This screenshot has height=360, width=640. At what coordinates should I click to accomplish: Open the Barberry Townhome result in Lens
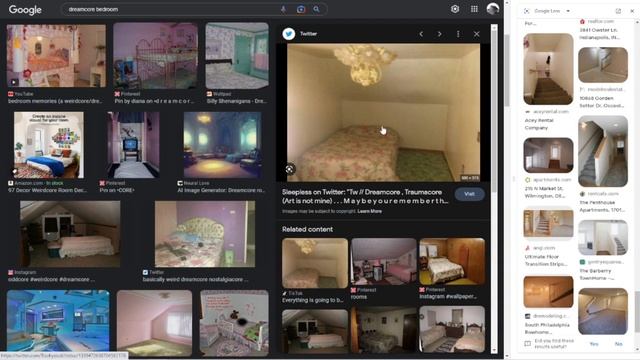click(x=603, y=238)
